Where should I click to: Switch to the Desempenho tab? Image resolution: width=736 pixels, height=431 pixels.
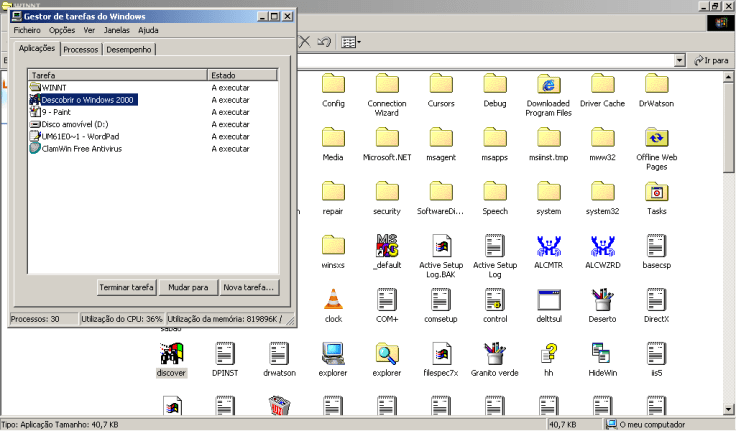click(x=129, y=50)
